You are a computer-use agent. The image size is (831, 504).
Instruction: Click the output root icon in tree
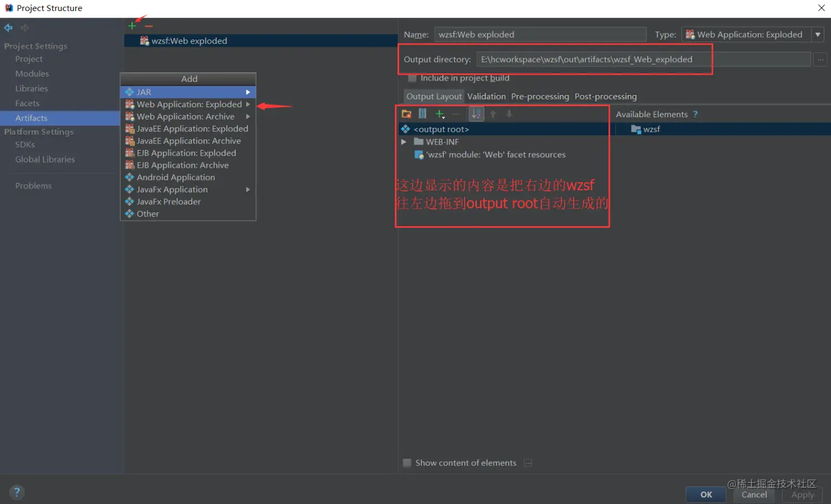[406, 129]
